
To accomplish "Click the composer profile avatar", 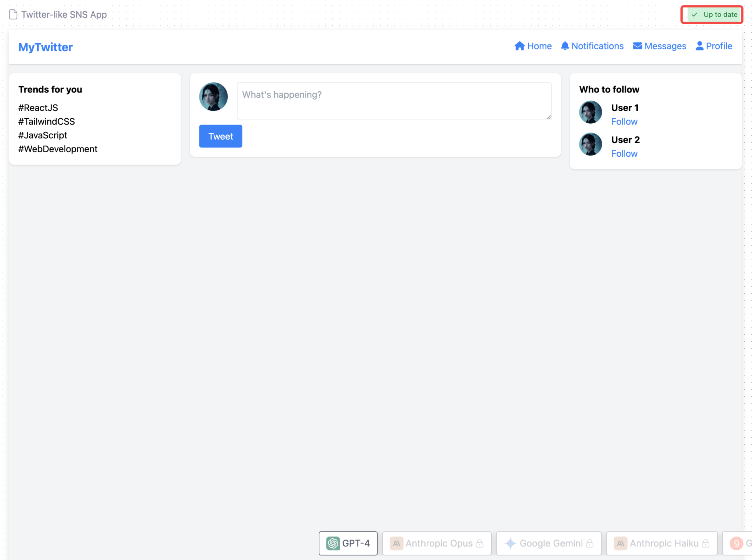I will point(213,97).
